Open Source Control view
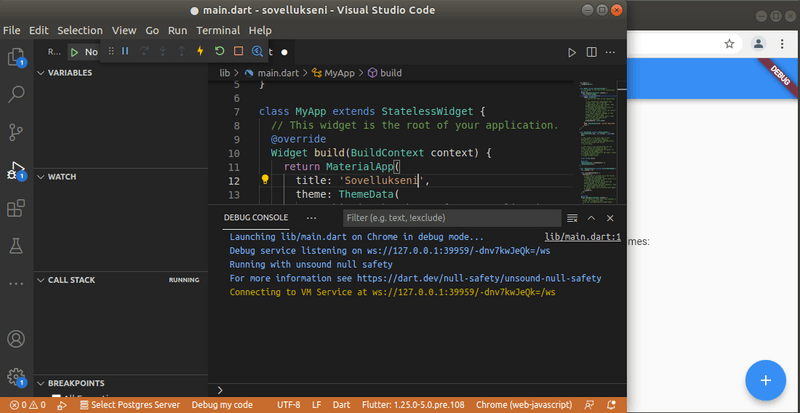Screen dimensions: 800x413 [16, 132]
